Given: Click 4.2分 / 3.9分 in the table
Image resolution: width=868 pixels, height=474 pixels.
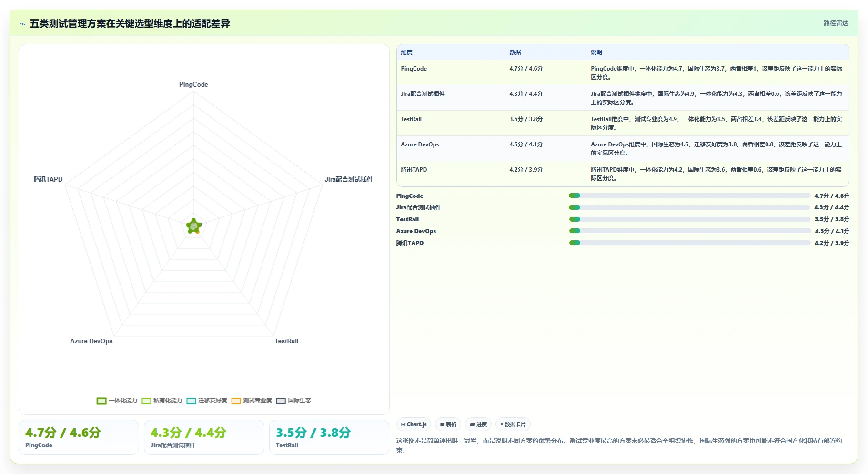Looking at the screenshot, I should point(526,170).
